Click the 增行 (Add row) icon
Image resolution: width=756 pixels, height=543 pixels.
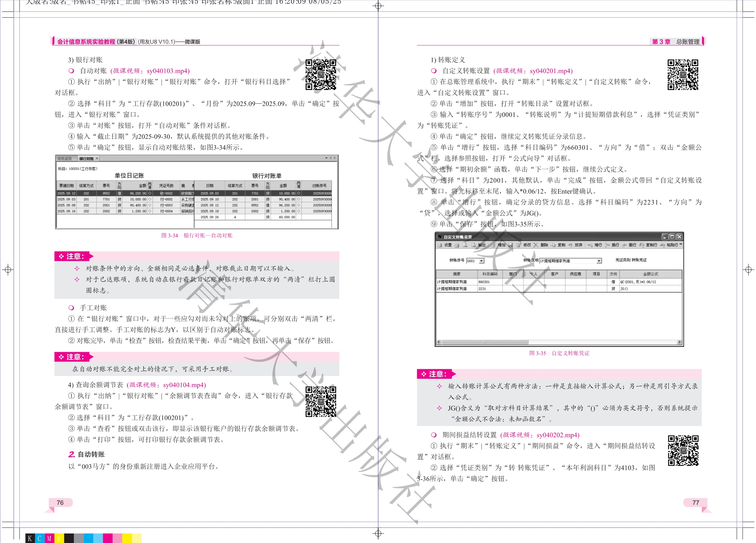[x=590, y=245]
